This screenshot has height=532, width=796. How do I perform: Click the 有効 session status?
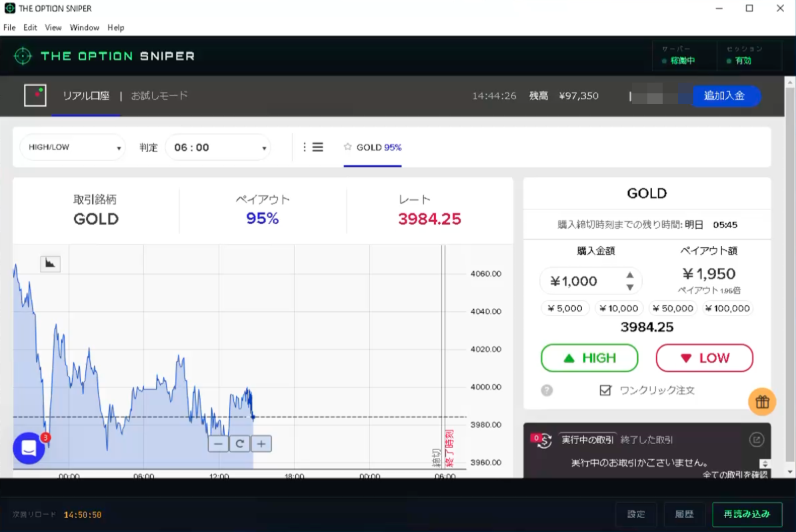(739, 61)
